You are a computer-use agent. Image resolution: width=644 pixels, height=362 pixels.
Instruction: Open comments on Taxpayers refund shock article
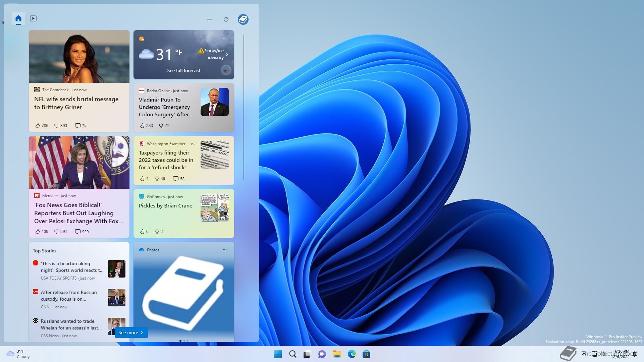coord(178,179)
